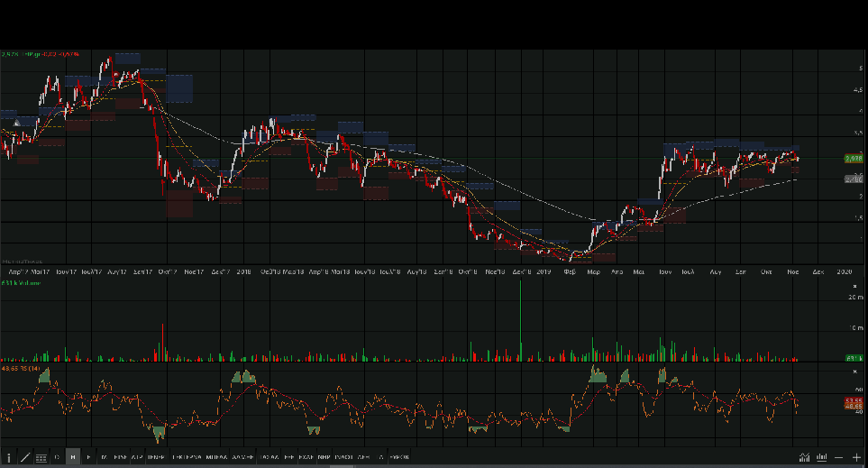This screenshot has width=868, height=468.
Task: Switch to the ΜΠΕΛΑ symbol tab
Action: (216, 458)
